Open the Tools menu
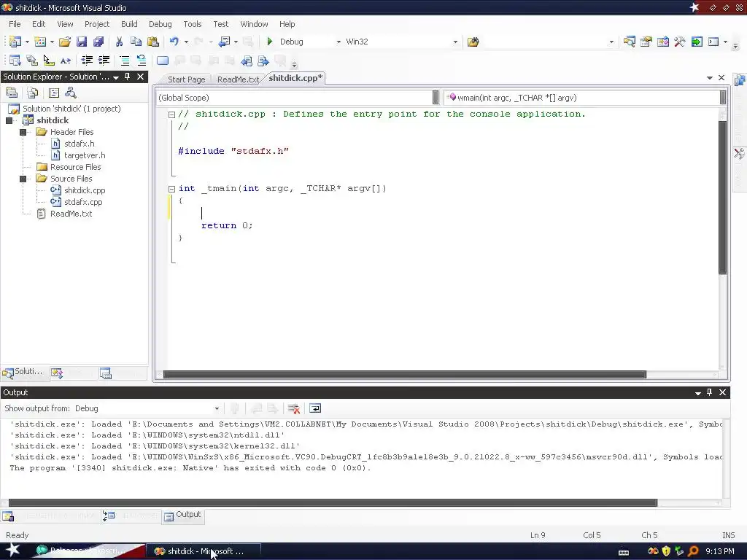The height and width of the screenshot is (560, 747). tap(193, 24)
